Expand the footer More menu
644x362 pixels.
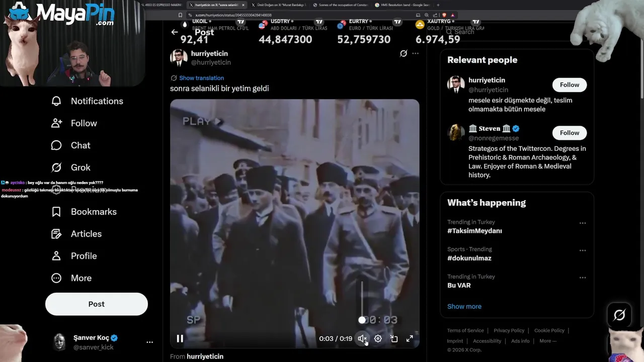[x=548, y=341]
